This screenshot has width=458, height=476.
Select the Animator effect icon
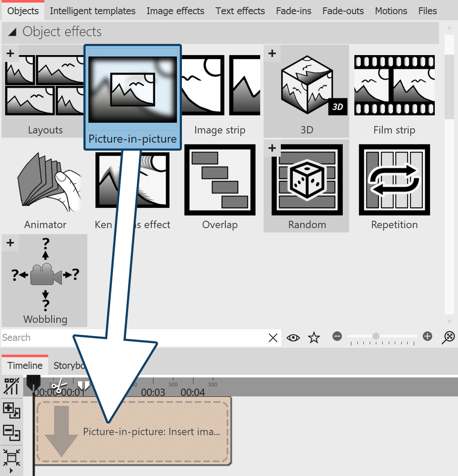[x=45, y=181]
